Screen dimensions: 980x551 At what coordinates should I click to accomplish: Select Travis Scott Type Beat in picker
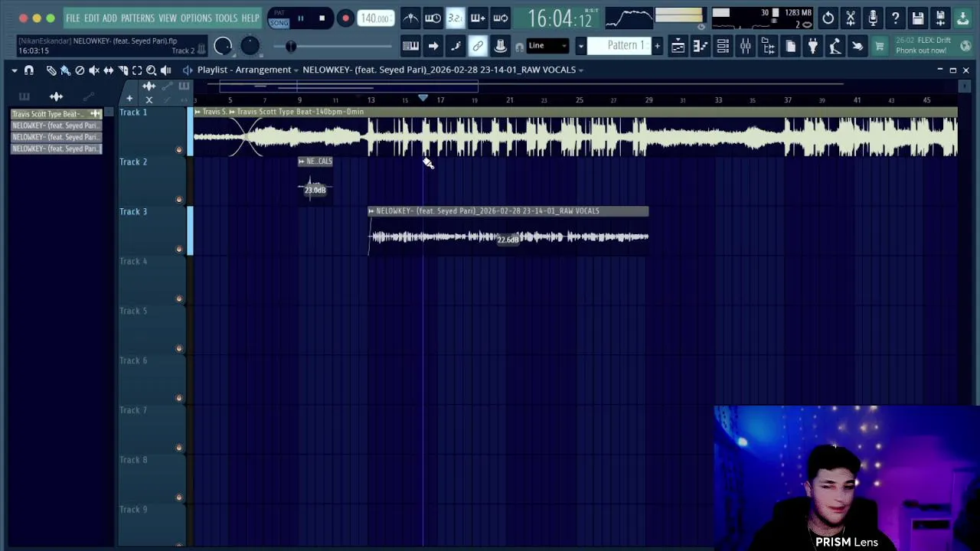[x=56, y=114]
